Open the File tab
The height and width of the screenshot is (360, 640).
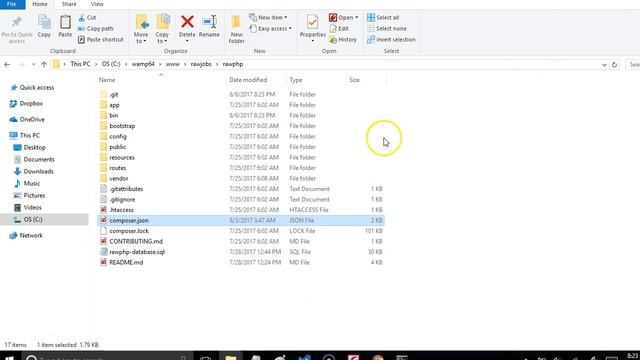click(12, 4)
